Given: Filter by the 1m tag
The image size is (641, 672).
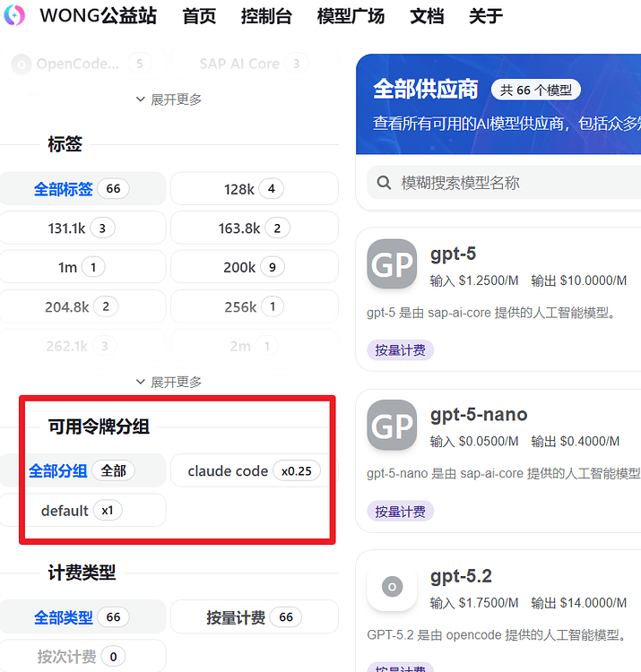Looking at the screenshot, I should tap(82, 267).
